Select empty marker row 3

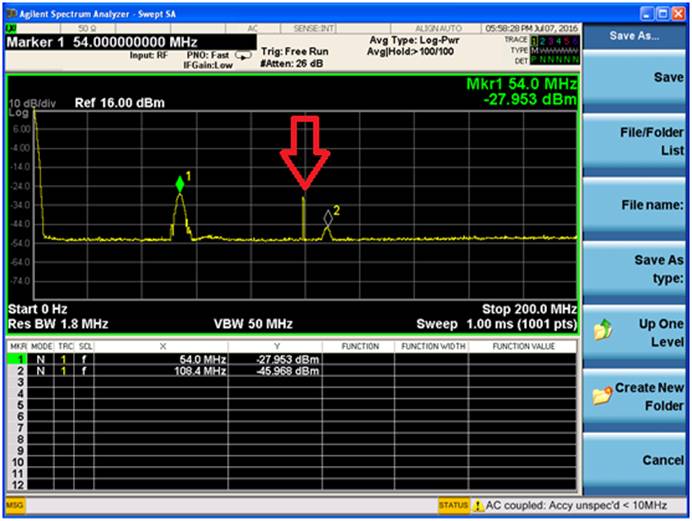click(x=292, y=382)
